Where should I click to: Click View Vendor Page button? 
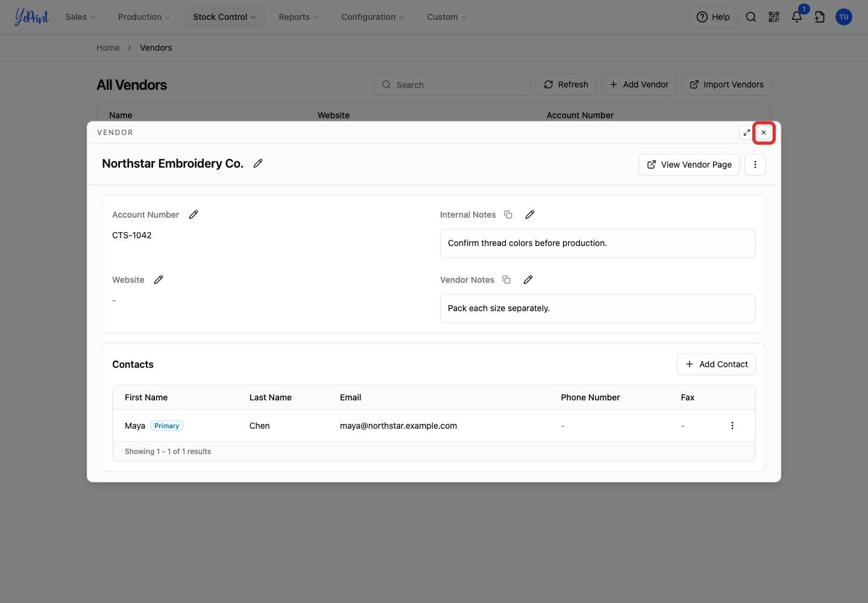[689, 165]
